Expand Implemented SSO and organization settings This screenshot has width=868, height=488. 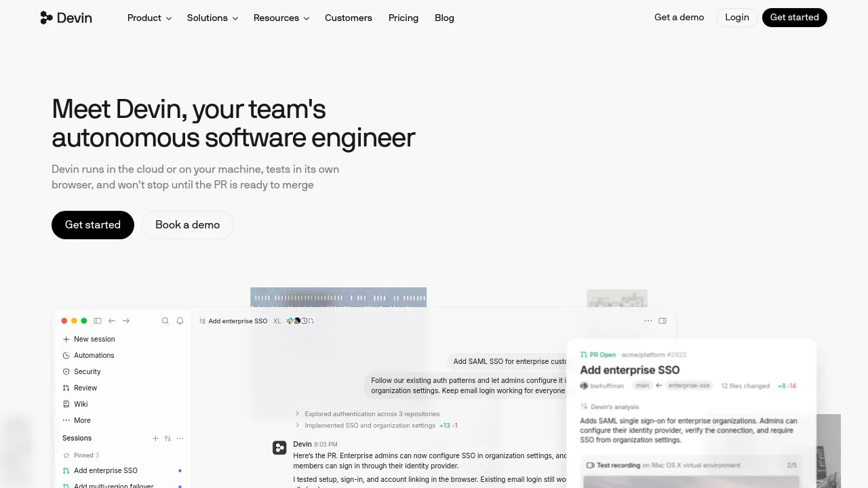coord(366,426)
